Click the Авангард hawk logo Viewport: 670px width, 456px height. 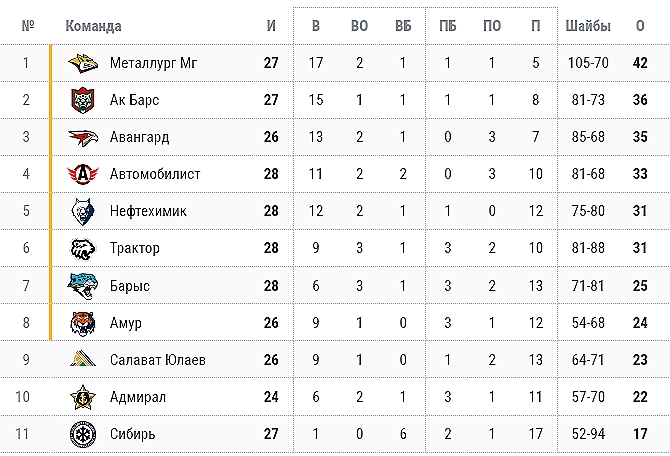(x=81, y=137)
